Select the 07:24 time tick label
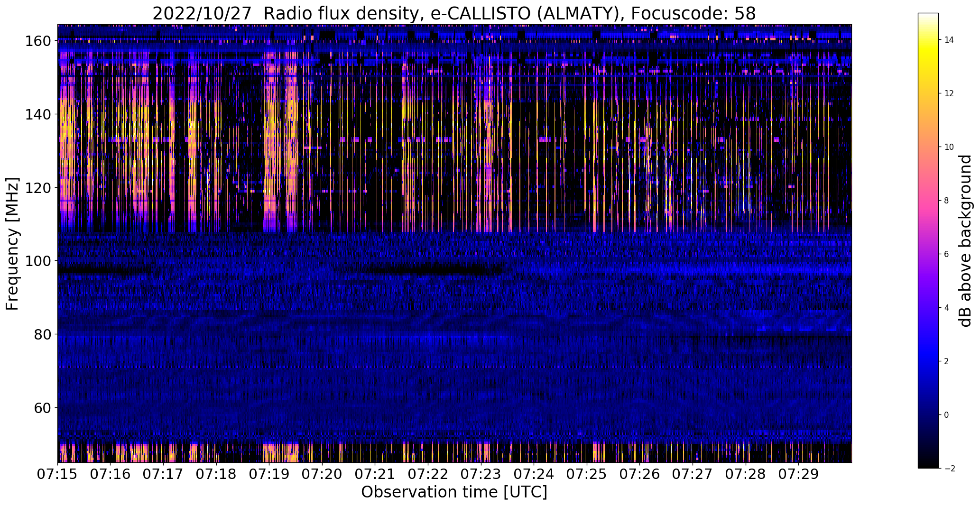 [x=534, y=474]
